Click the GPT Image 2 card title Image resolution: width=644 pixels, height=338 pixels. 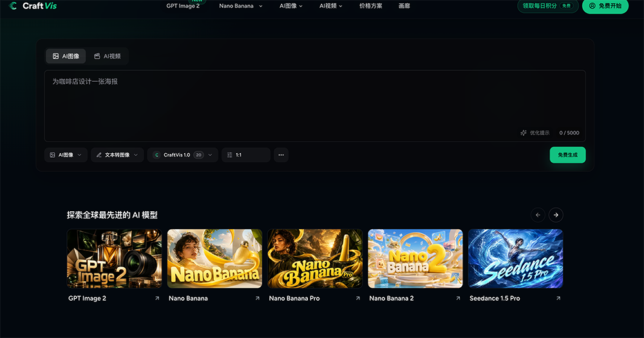(87, 299)
